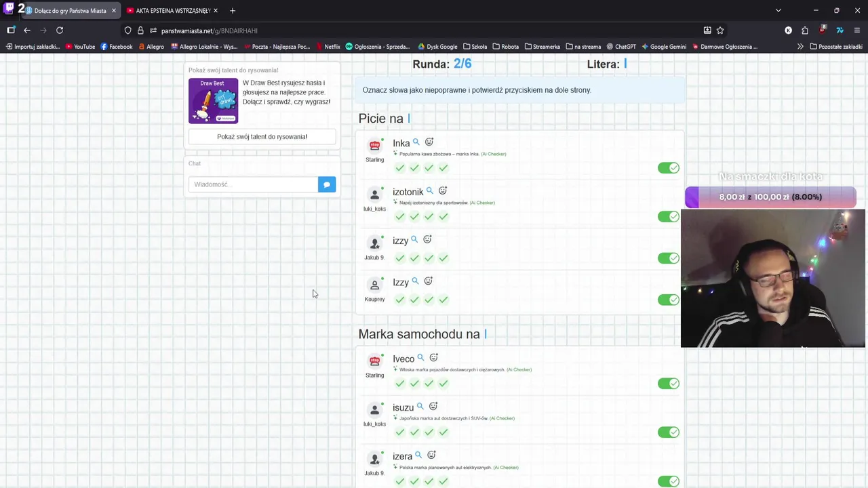Search the word Inka with magnifier icon
Viewport: 868px width, 488px height.
(416, 142)
